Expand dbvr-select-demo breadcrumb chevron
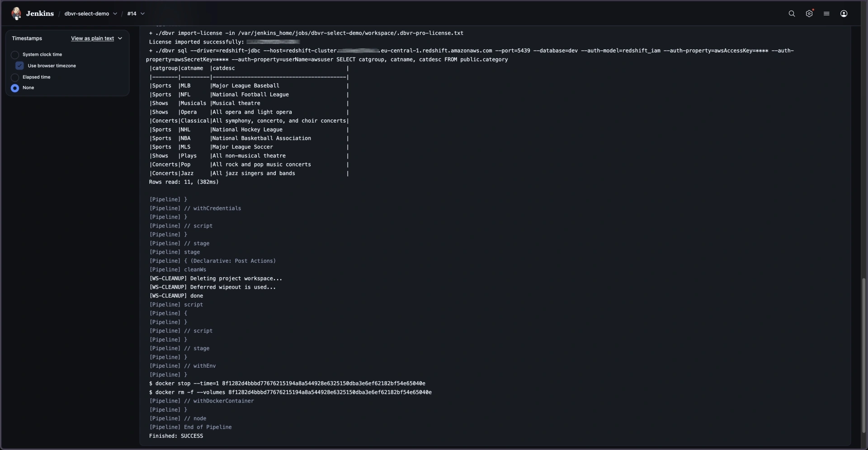The image size is (868, 450). (x=115, y=14)
